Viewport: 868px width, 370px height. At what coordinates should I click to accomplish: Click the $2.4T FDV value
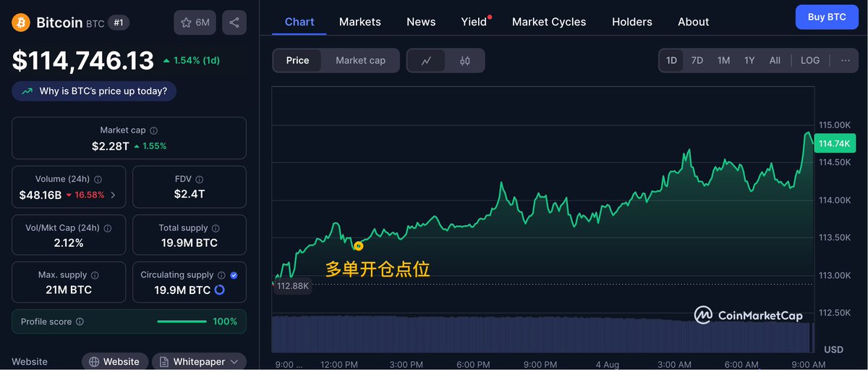190,194
